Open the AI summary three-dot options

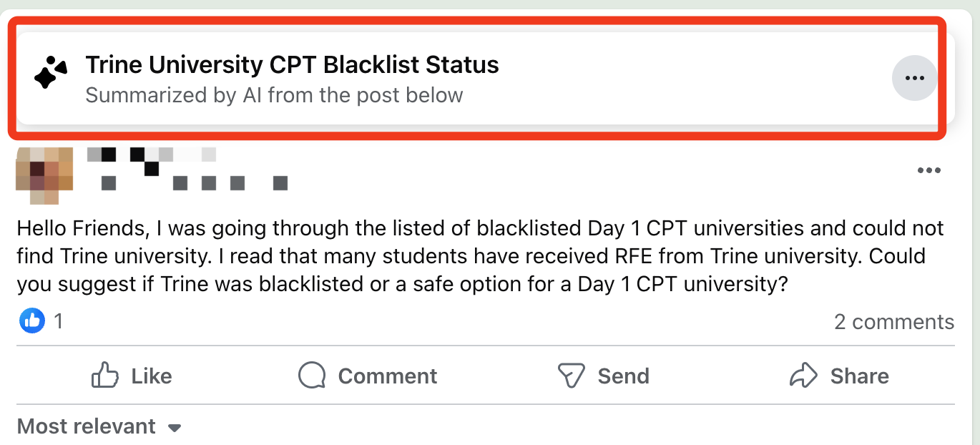pos(915,78)
